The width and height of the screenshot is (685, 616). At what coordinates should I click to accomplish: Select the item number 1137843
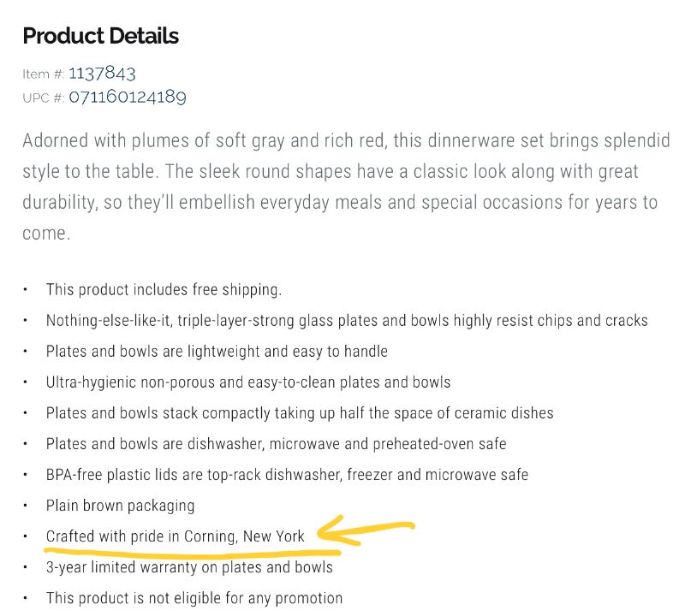coord(102,74)
